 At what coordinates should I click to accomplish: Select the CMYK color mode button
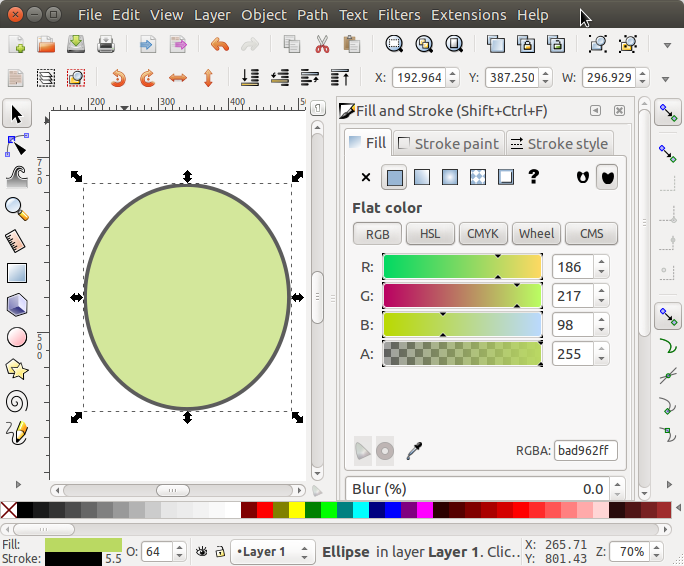(x=484, y=233)
